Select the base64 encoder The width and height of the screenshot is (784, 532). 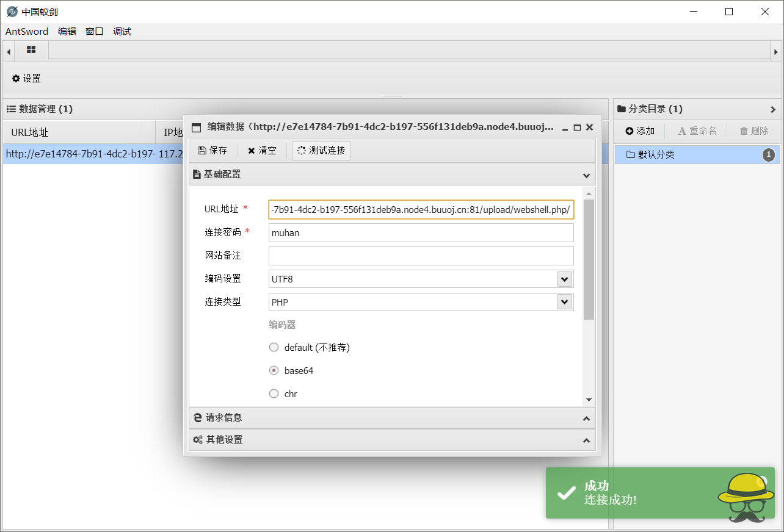click(x=274, y=370)
